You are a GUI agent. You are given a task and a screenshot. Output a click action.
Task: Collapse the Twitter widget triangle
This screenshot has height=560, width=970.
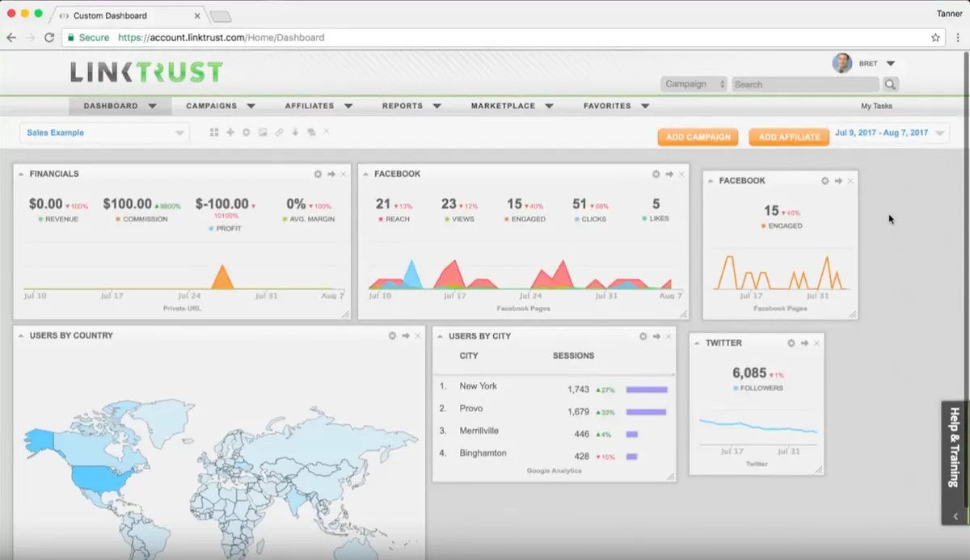tap(698, 343)
